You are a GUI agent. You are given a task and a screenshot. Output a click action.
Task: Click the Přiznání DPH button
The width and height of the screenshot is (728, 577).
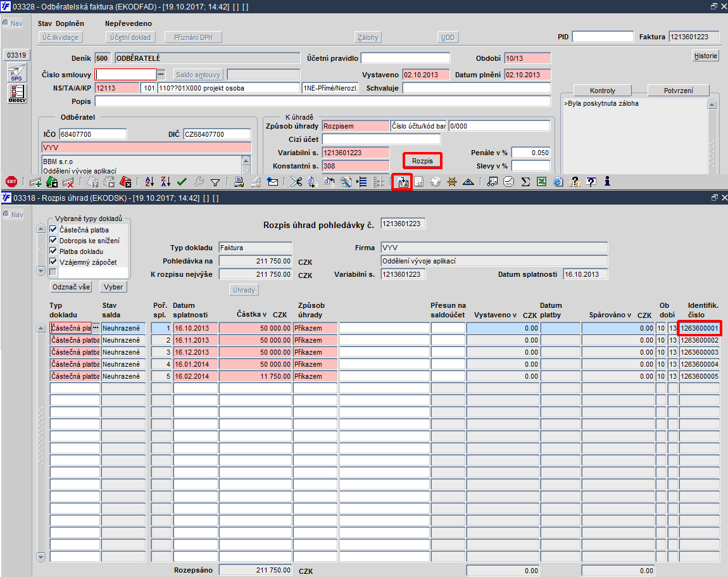coord(193,37)
